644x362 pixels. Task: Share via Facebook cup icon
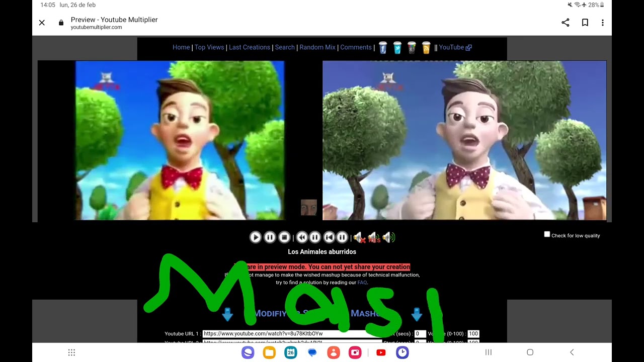point(383,47)
